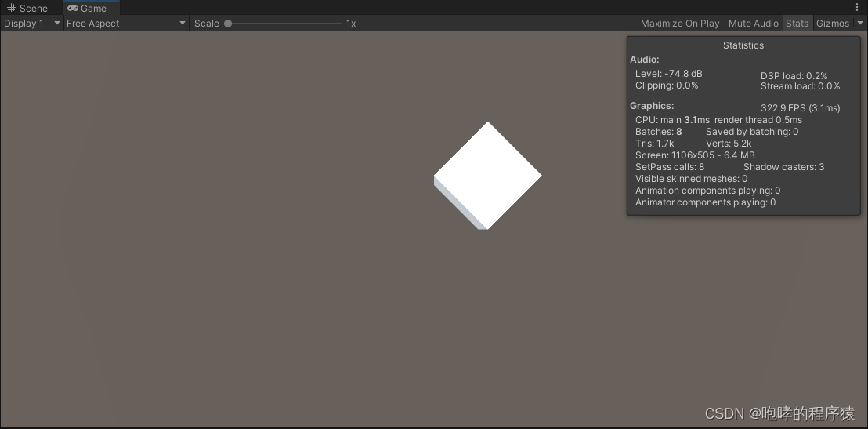Screen dimensions: 868x429
Task: Click the Game tab gamepad icon
Action: [x=73, y=9]
